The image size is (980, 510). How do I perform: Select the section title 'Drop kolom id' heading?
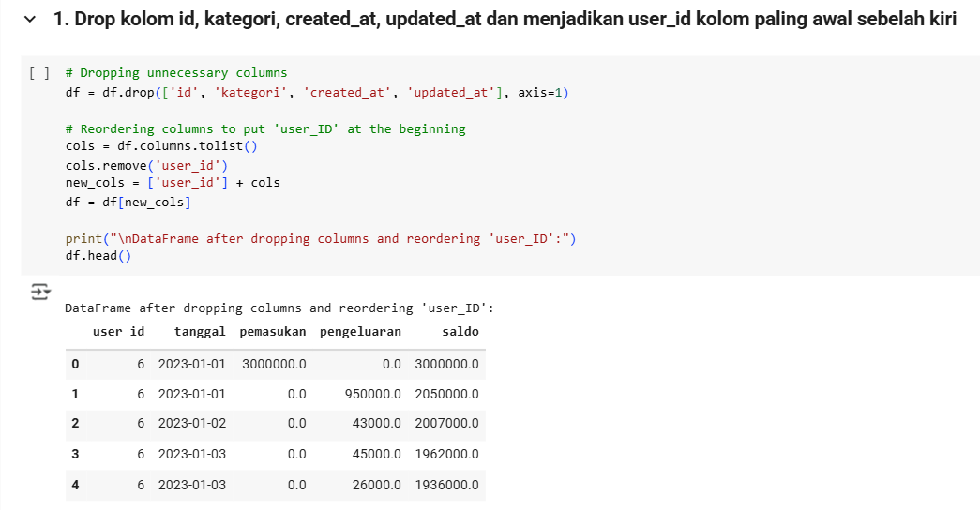[x=505, y=20]
